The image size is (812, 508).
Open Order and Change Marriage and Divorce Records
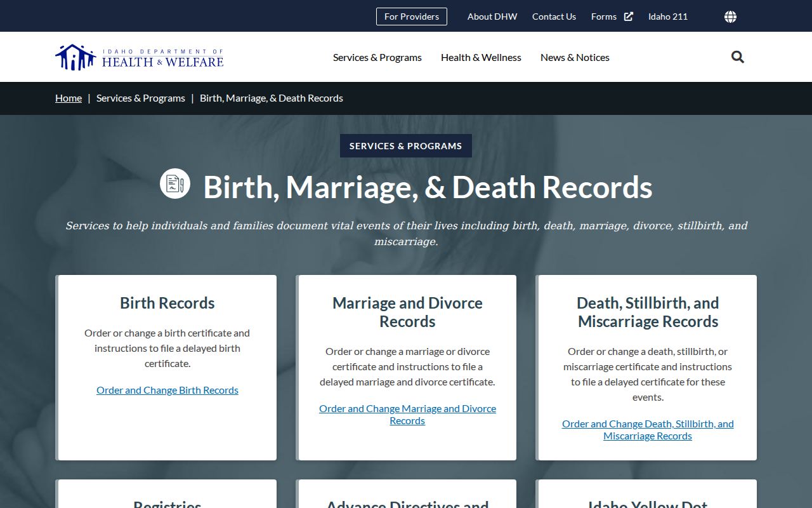407,415
